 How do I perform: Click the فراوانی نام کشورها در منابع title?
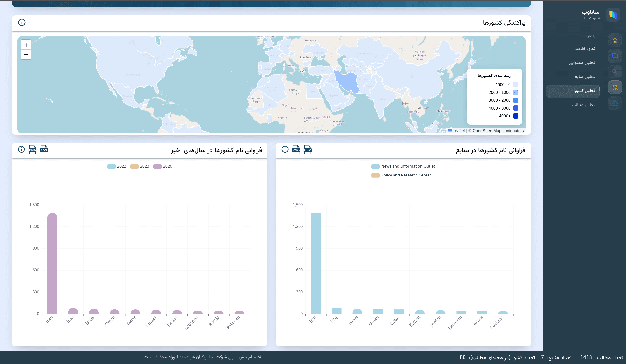click(491, 150)
